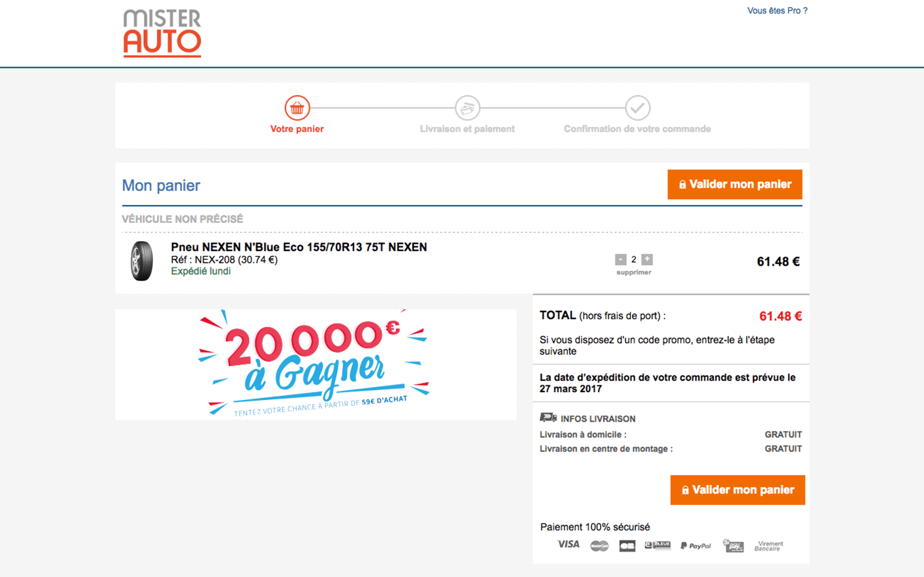The height and width of the screenshot is (577, 924).
Task: Open the 20 000€ à Gagner banner
Action: pos(316,364)
